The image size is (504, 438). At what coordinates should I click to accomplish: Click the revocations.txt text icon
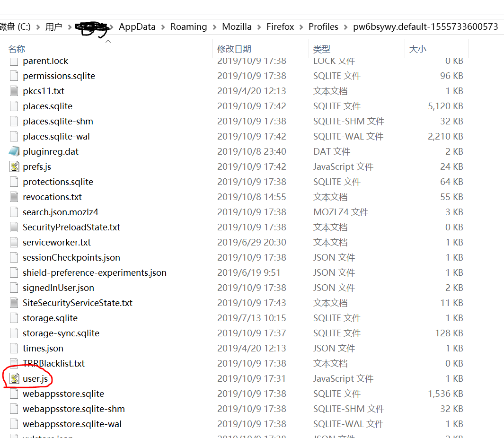[14, 197]
